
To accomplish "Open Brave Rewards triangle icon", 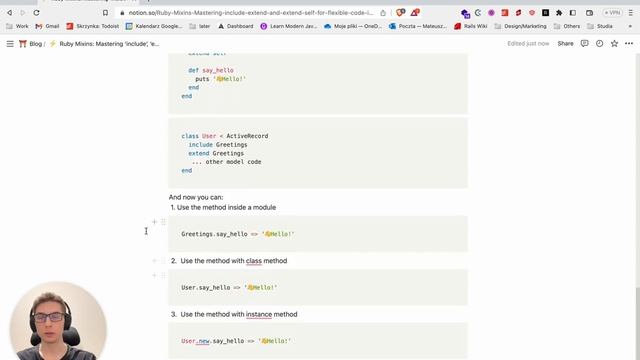I will [x=415, y=13].
